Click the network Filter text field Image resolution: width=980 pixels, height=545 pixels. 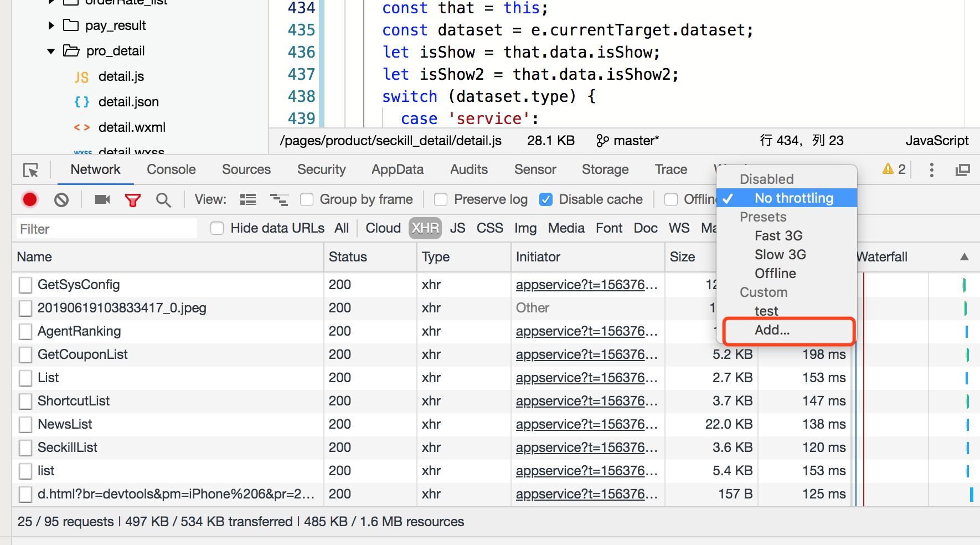click(106, 229)
